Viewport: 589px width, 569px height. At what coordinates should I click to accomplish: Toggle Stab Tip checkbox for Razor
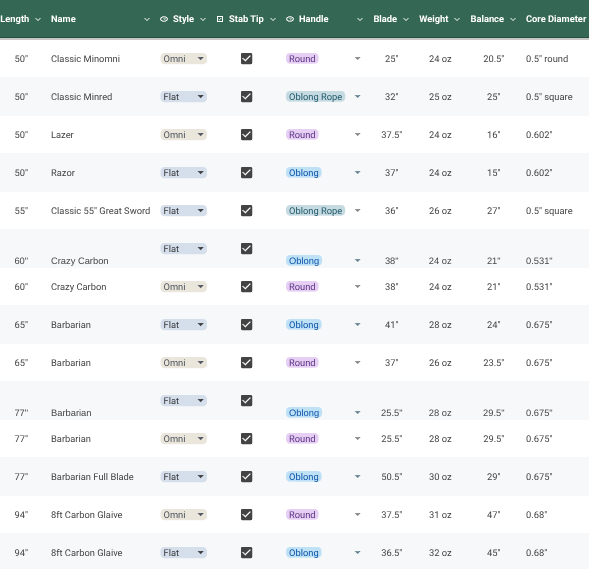[x=246, y=173]
